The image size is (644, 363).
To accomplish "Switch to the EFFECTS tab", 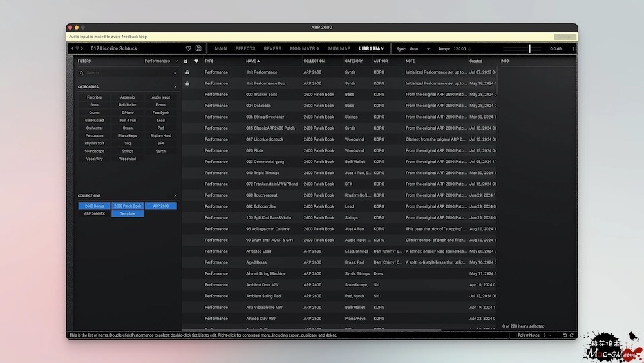I will (x=245, y=48).
